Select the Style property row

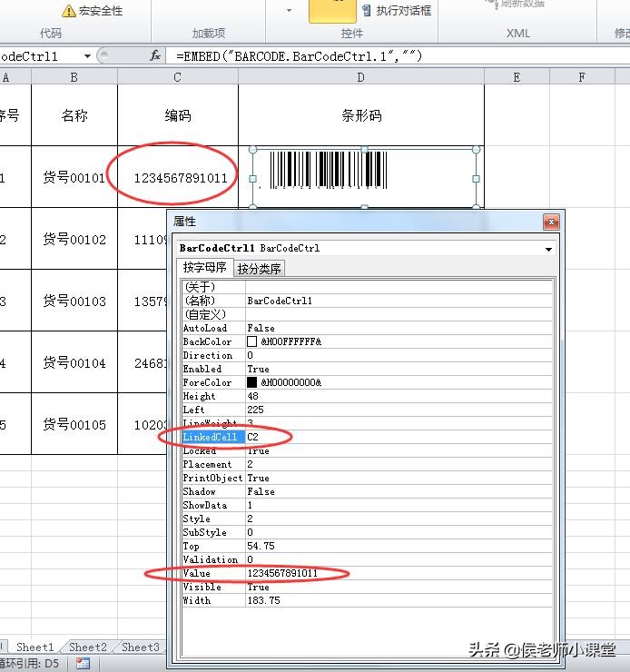[367, 519]
